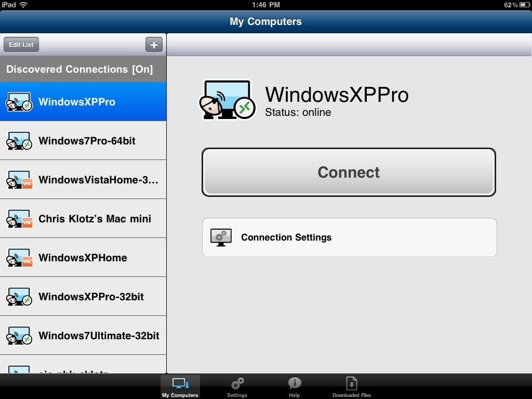Click VNC icon beside Chris Klotz's Mac mini
This screenshot has width=532, height=399.
click(19, 219)
